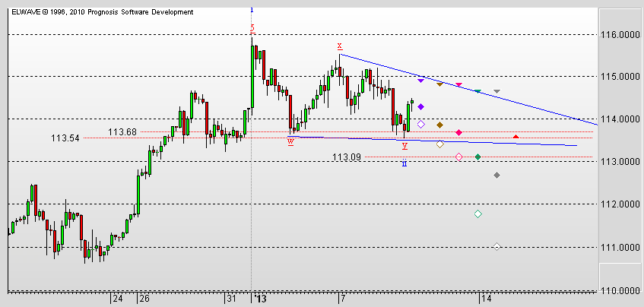Select the 113.68 price level label
644x307 pixels.
122,132
